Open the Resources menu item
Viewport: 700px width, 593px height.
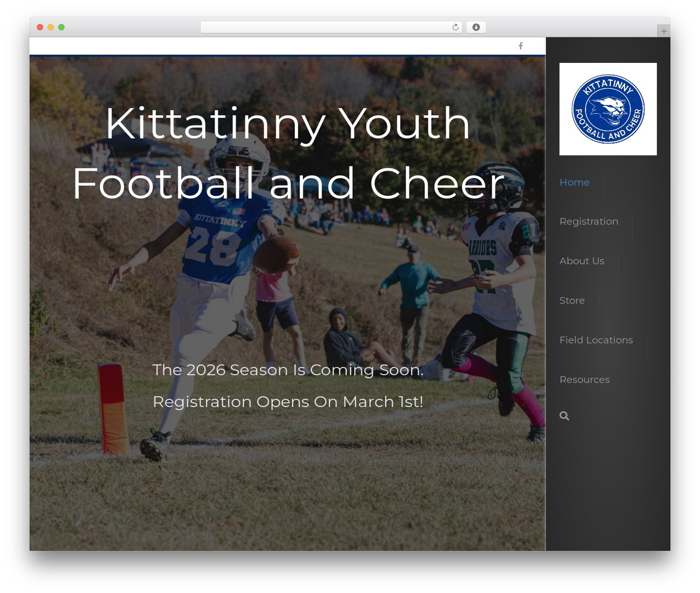pos(584,380)
